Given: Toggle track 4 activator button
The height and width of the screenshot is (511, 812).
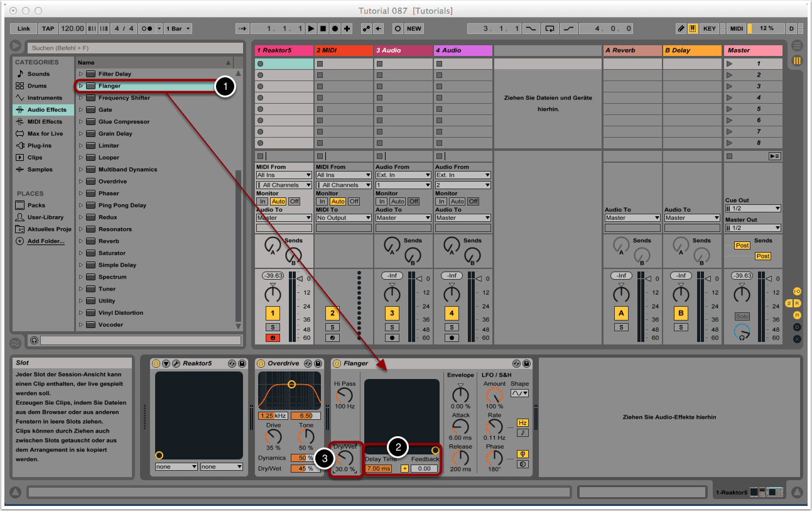Looking at the screenshot, I should (452, 313).
